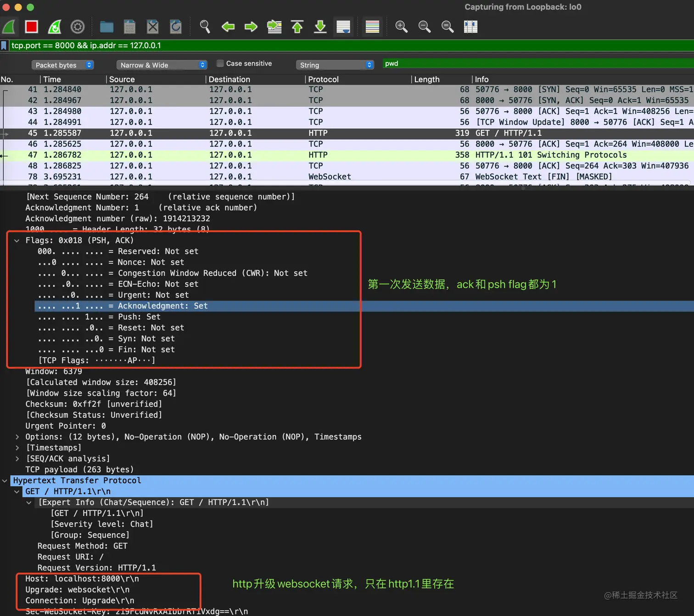Zoom out on packet text
Screen dimensions: 694x616
425,27
